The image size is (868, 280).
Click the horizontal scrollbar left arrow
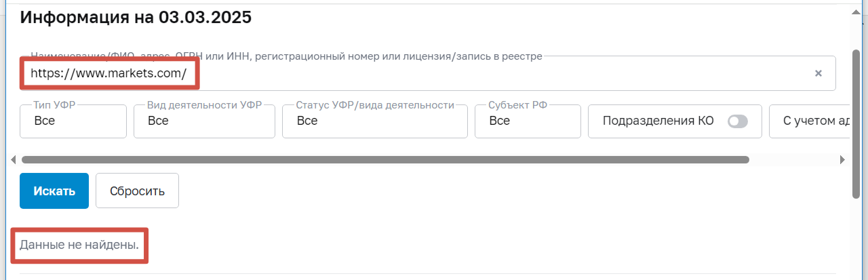click(14, 160)
